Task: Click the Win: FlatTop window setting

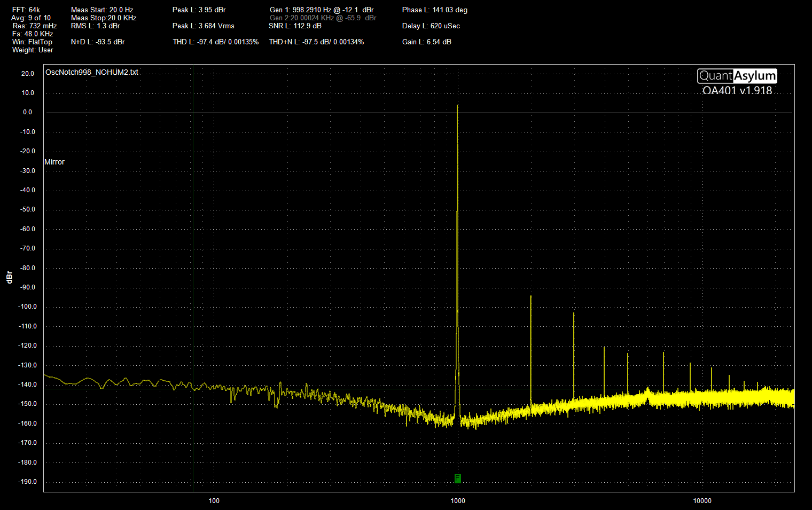Action: [x=32, y=42]
